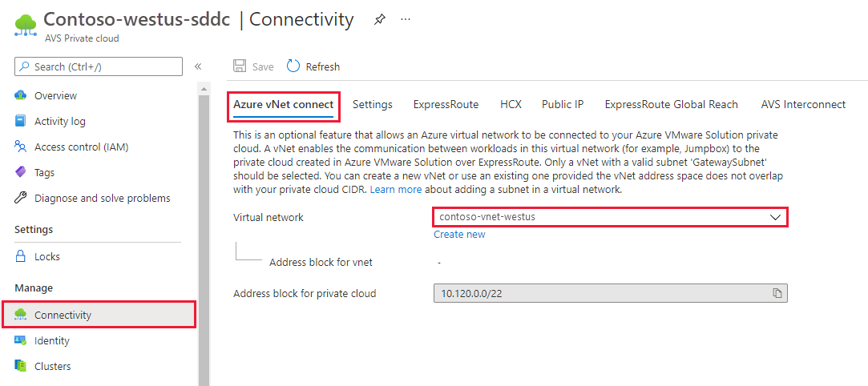The width and height of the screenshot is (868, 386).
Task: Switch to the HCX tab
Action: (511, 104)
